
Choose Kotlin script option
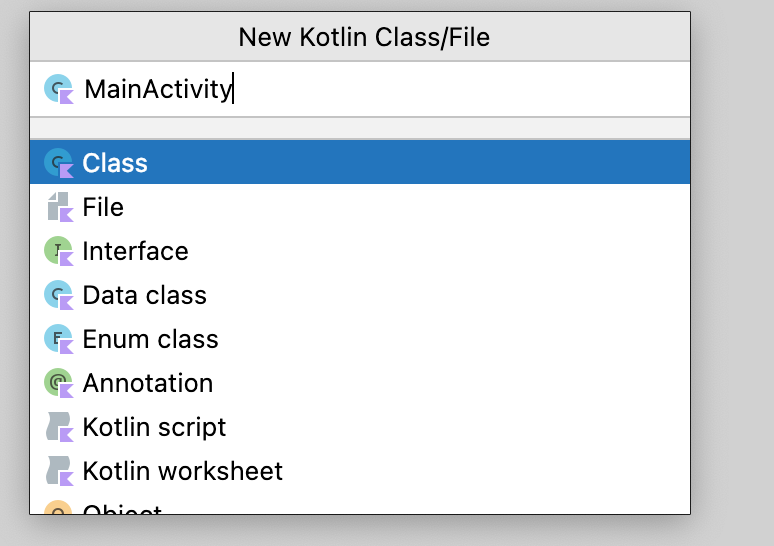click(x=154, y=427)
